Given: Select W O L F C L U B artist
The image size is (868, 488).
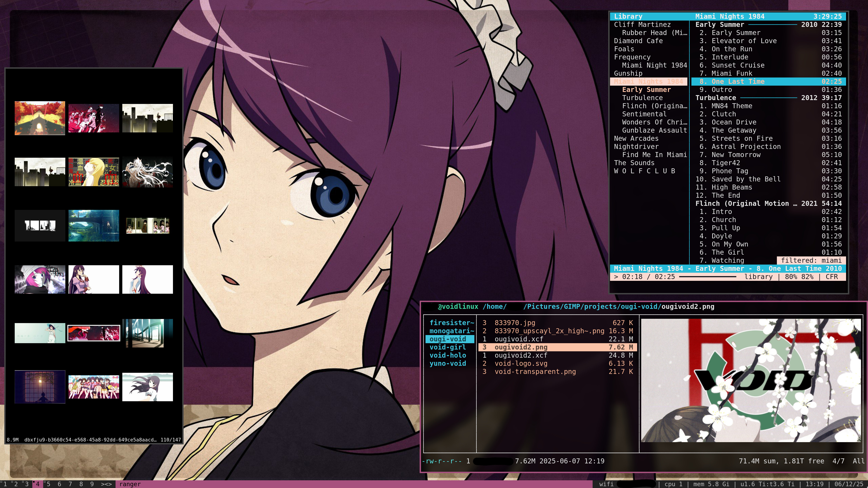Looking at the screenshot, I should (x=644, y=171).
